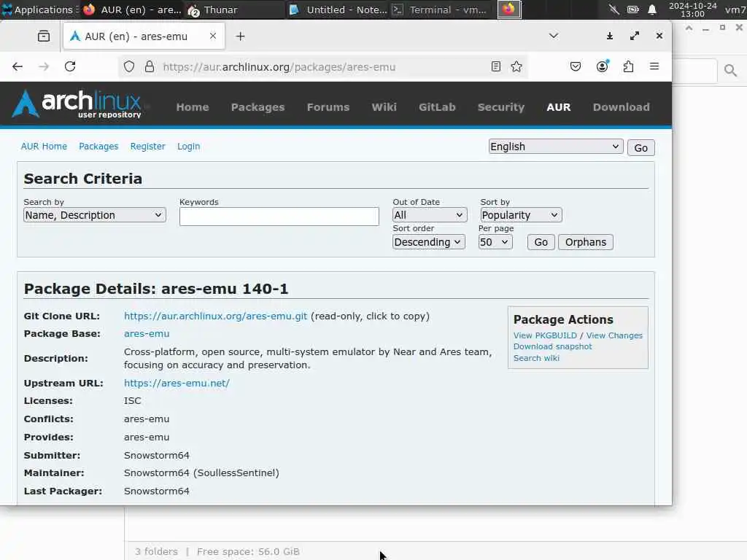Expand the English language dropdown
Image resolution: width=747 pixels, height=560 pixels.
coord(555,147)
